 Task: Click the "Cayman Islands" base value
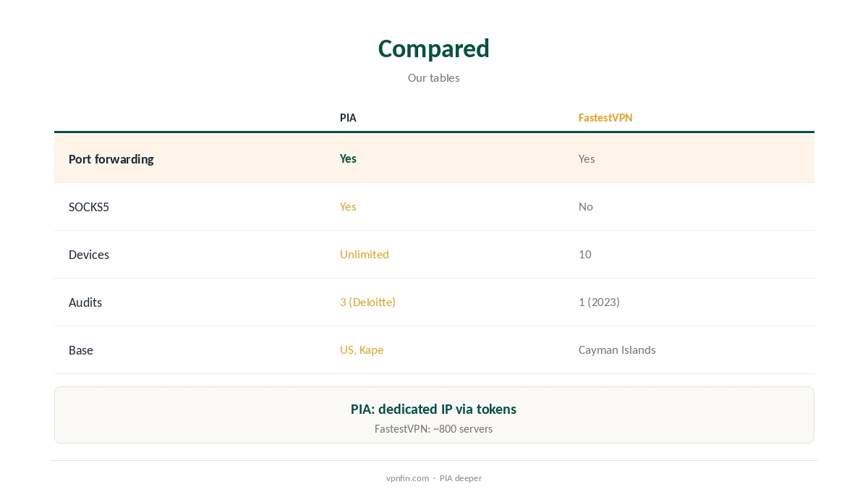(617, 349)
